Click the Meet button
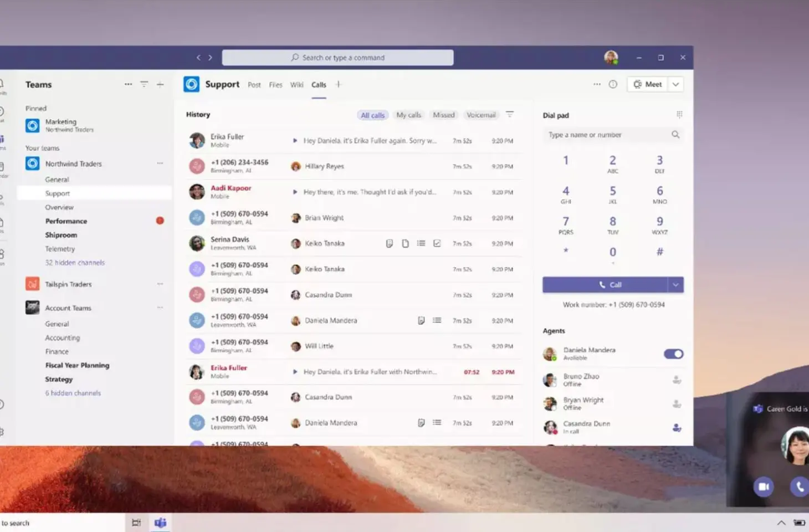Screen dimensions: 809x532 point(648,84)
